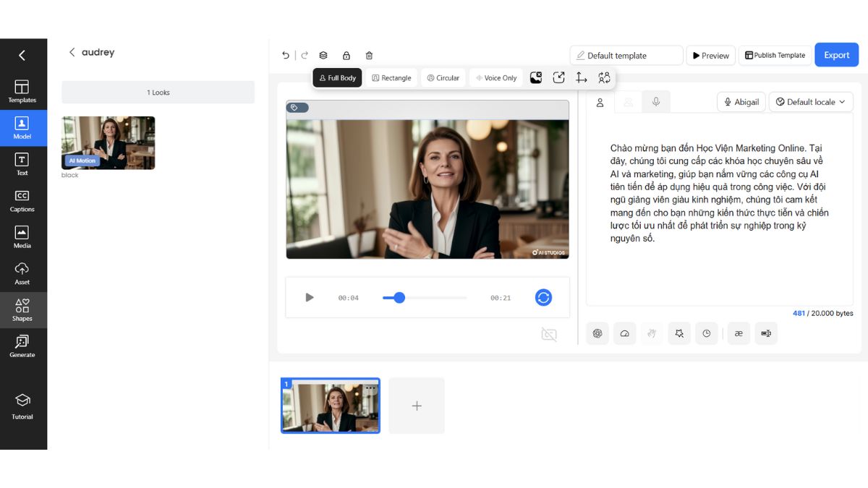Screen dimensions: 868x488
Task: Open the Text tool panel
Action: 22,164
